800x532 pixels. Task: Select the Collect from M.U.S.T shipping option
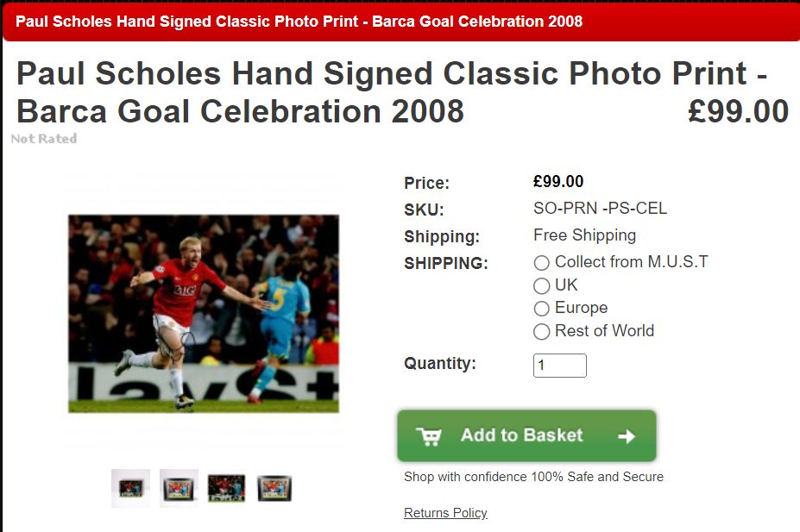click(541, 263)
